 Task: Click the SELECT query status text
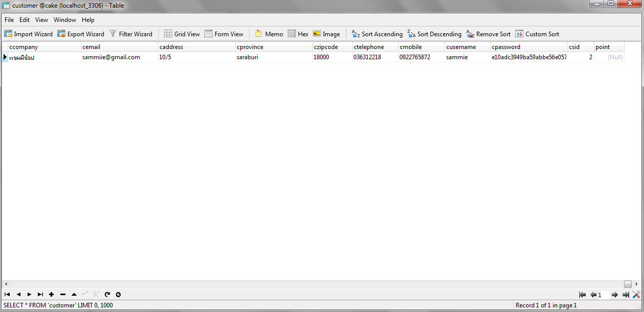tap(58, 305)
